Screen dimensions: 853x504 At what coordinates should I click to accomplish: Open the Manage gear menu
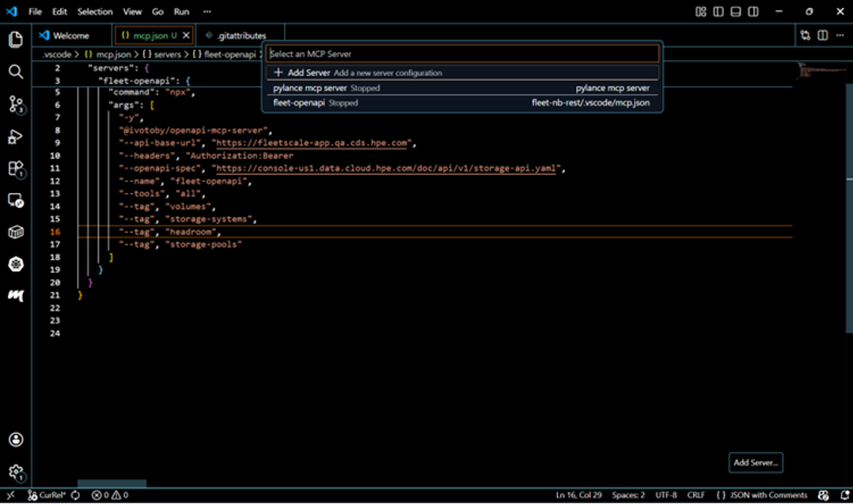point(16,472)
